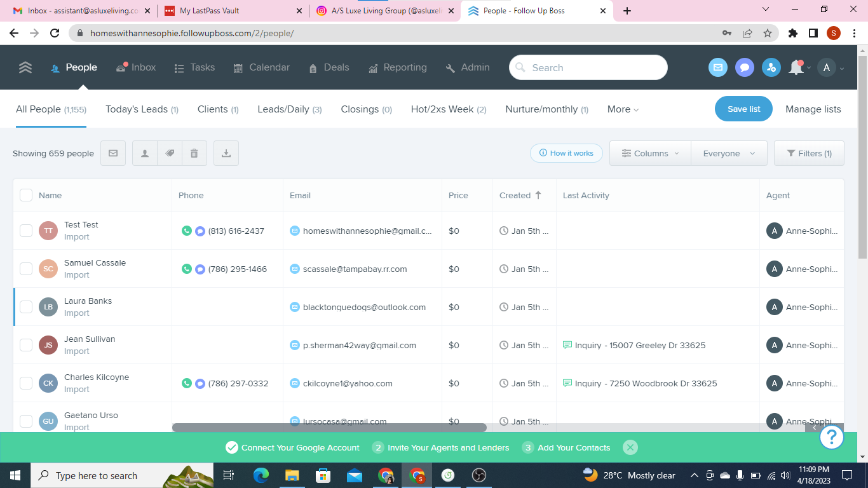868x488 pixels.
Task: Open the OBS Studio icon in the taskbar
Action: pos(479,475)
